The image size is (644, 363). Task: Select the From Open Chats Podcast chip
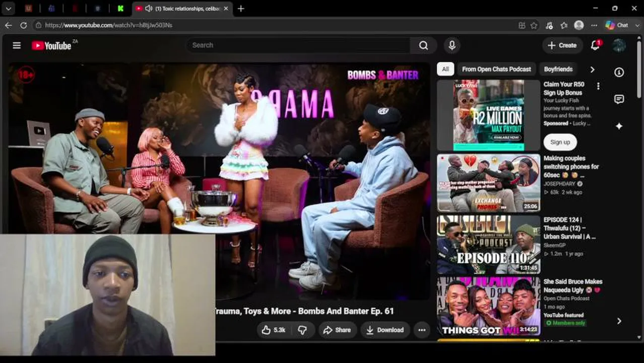tap(496, 69)
